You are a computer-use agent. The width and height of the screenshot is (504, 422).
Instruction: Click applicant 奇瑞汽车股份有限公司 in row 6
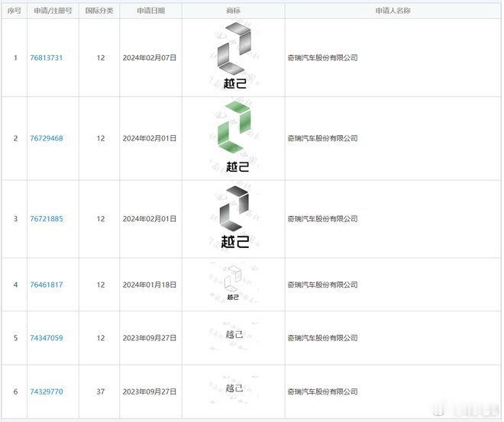pyautogui.click(x=322, y=391)
